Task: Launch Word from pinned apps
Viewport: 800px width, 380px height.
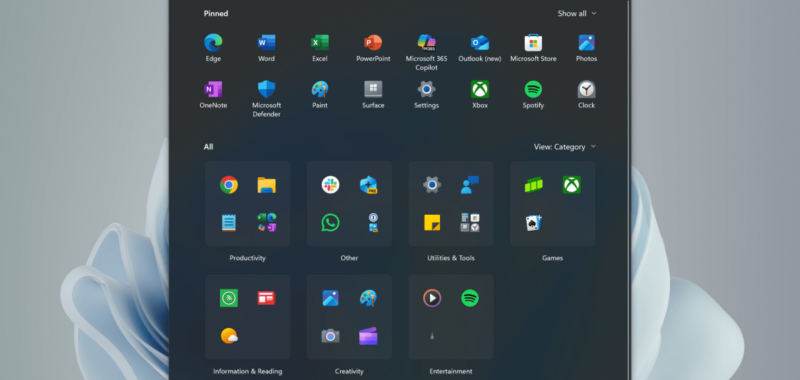Action: [x=266, y=43]
